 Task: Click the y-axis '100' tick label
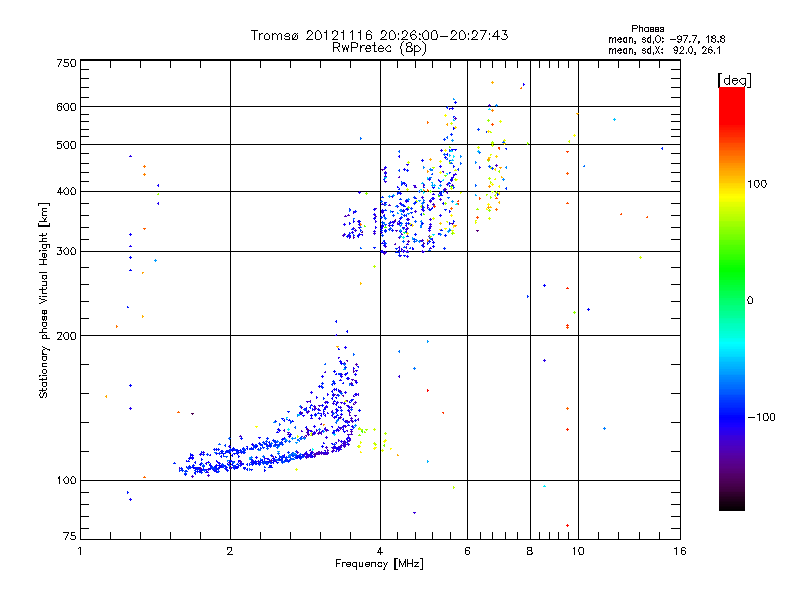[x=66, y=480]
